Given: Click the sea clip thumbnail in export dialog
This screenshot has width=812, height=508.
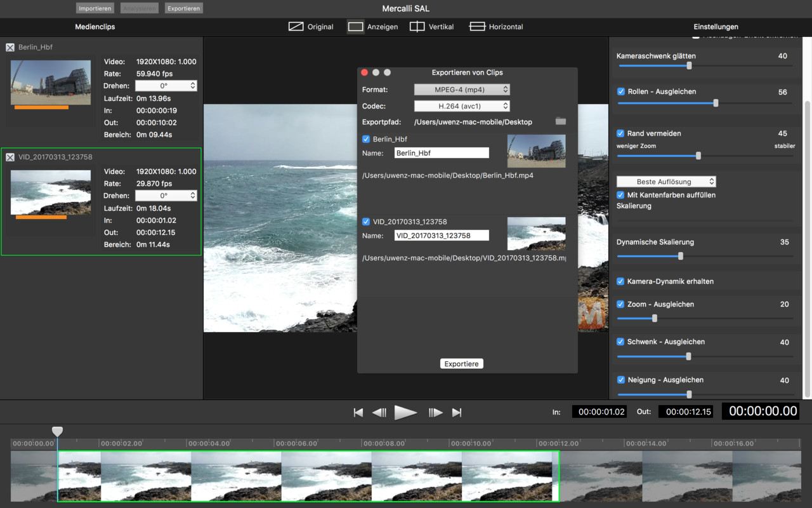Looking at the screenshot, I should coord(536,234).
